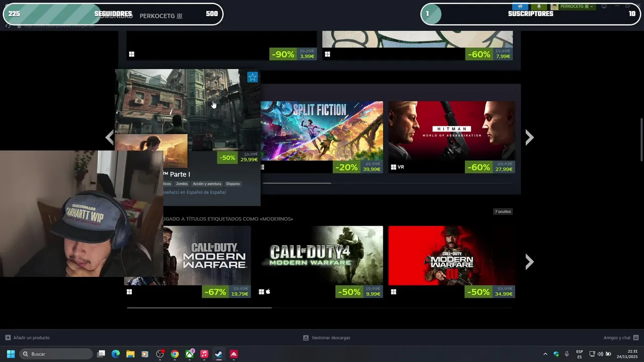Open the PERKOCETG tab in Steam navigation
Image resolution: width=644 pixels, height=362 pixels.
[x=160, y=16]
